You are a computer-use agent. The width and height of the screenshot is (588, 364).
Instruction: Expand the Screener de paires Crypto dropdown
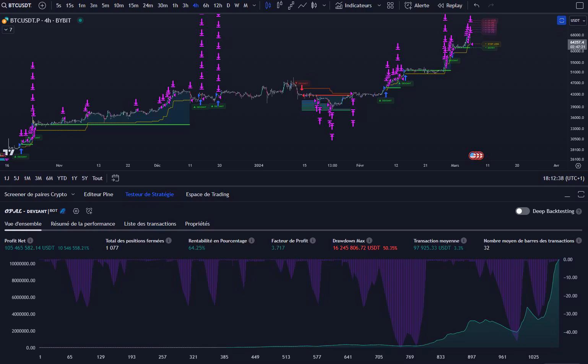(73, 194)
